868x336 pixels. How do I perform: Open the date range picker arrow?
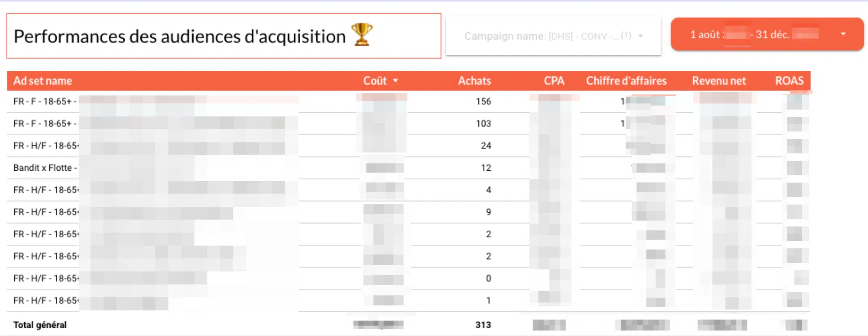click(x=843, y=34)
